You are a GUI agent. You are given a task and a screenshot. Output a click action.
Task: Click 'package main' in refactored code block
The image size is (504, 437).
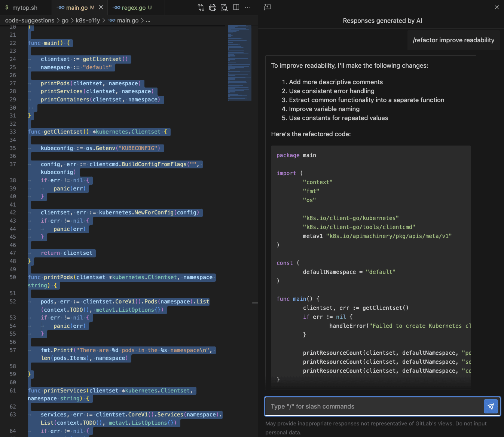[x=296, y=155]
